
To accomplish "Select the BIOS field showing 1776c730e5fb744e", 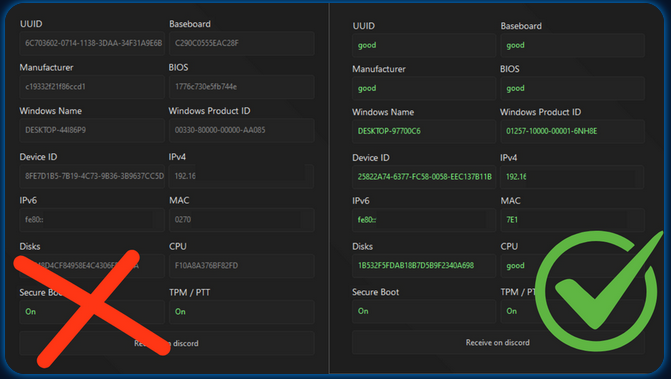I will [x=241, y=87].
